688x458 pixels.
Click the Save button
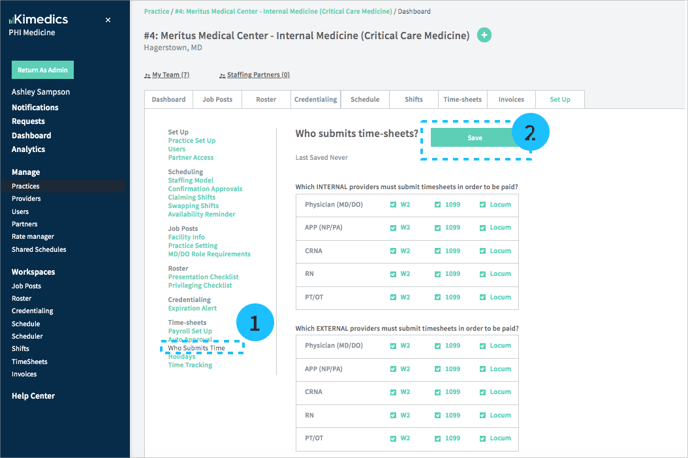474,138
